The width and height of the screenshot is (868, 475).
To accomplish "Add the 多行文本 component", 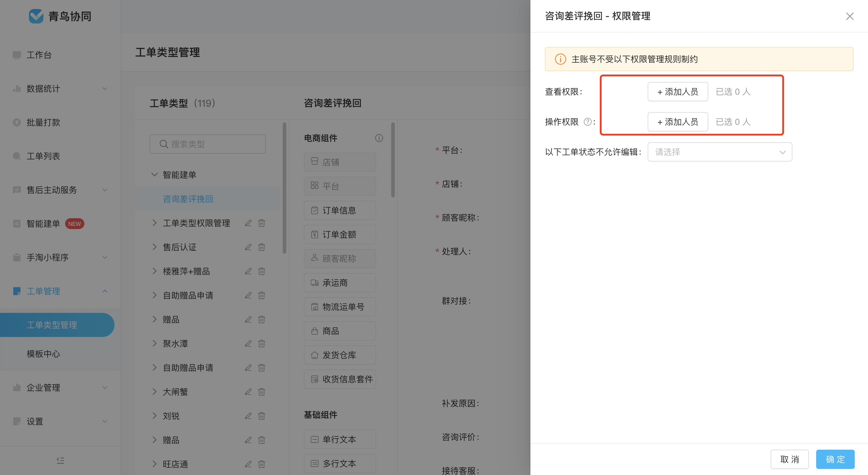I will coord(340,464).
